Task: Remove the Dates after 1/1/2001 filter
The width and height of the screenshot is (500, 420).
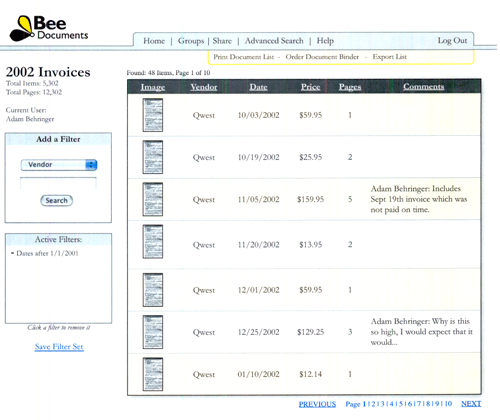Action: pyautogui.click(x=47, y=253)
